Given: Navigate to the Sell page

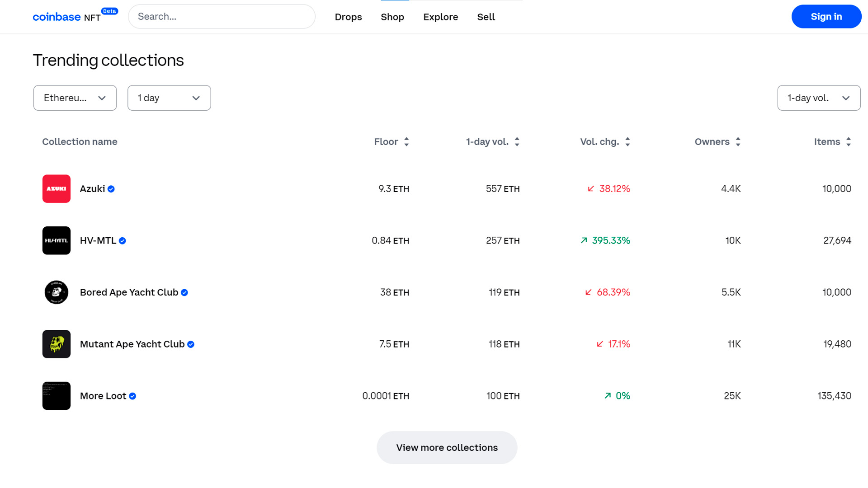Looking at the screenshot, I should pos(486,17).
